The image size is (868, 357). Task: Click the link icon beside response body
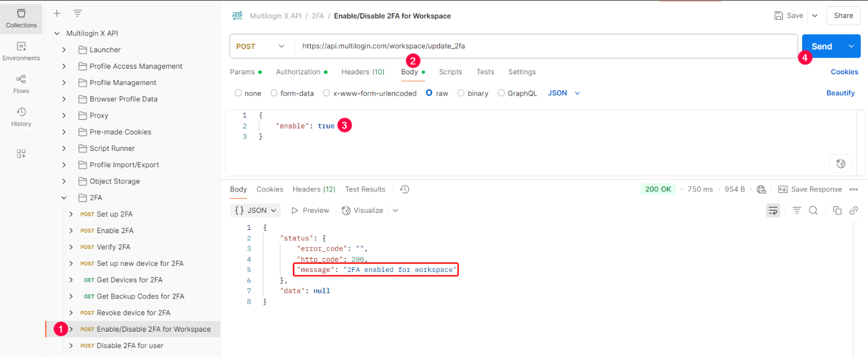(x=853, y=210)
